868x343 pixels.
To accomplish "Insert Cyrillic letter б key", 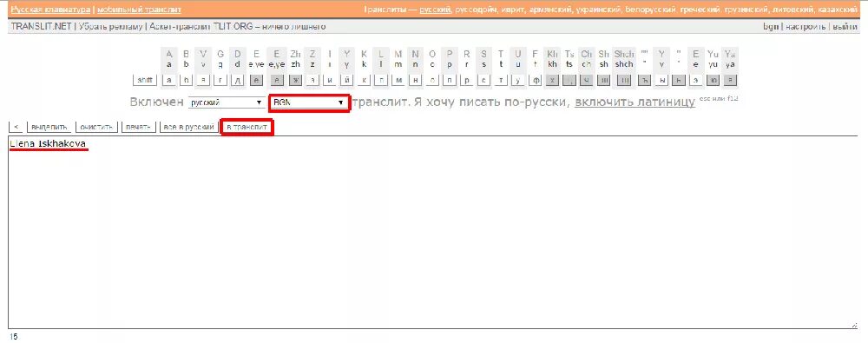I will (187, 80).
